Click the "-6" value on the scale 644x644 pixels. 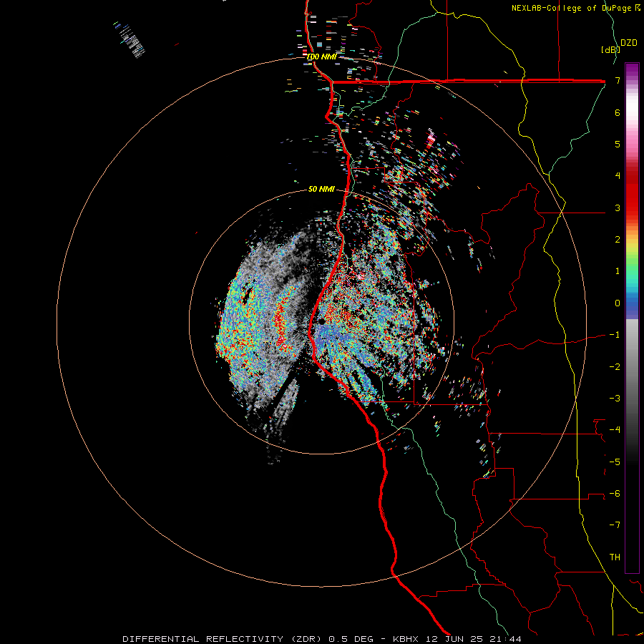coord(615,494)
